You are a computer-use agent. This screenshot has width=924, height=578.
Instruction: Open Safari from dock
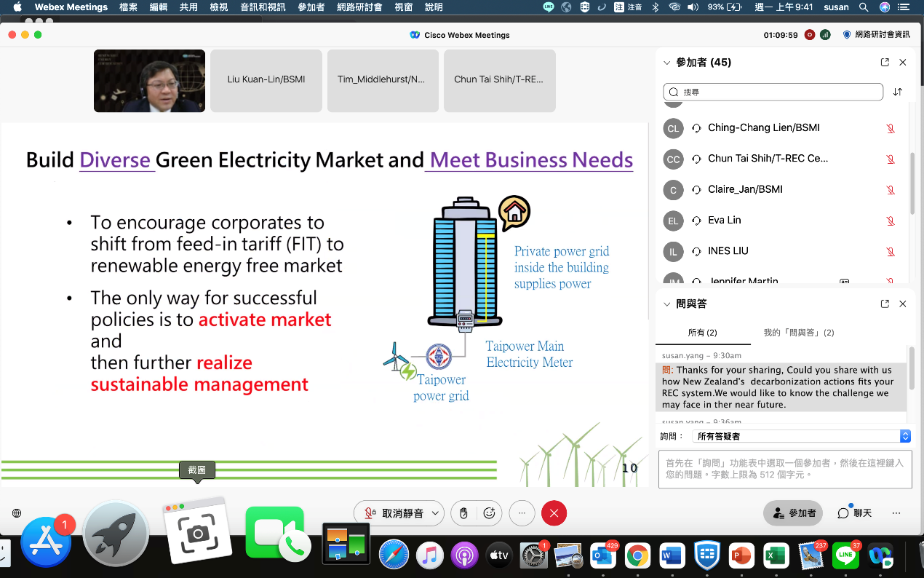[393, 556]
